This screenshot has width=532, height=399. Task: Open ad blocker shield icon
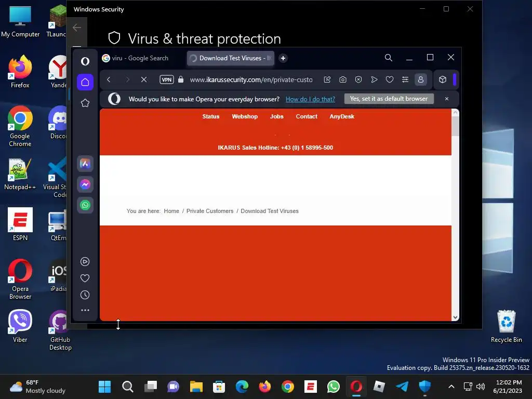358,79
